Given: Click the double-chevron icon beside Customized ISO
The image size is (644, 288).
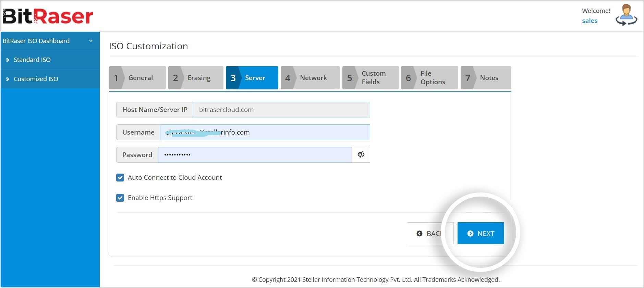Looking at the screenshot, I should tap(8, 79).
